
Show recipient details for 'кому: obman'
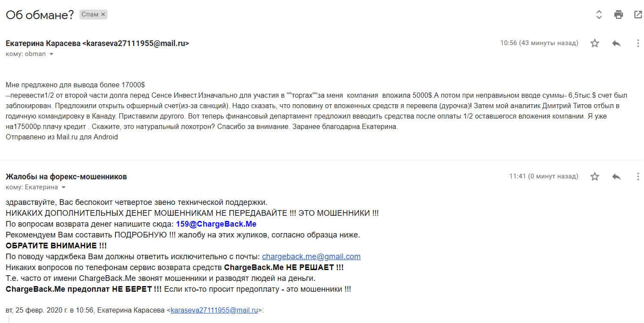[x=51, y=54]
